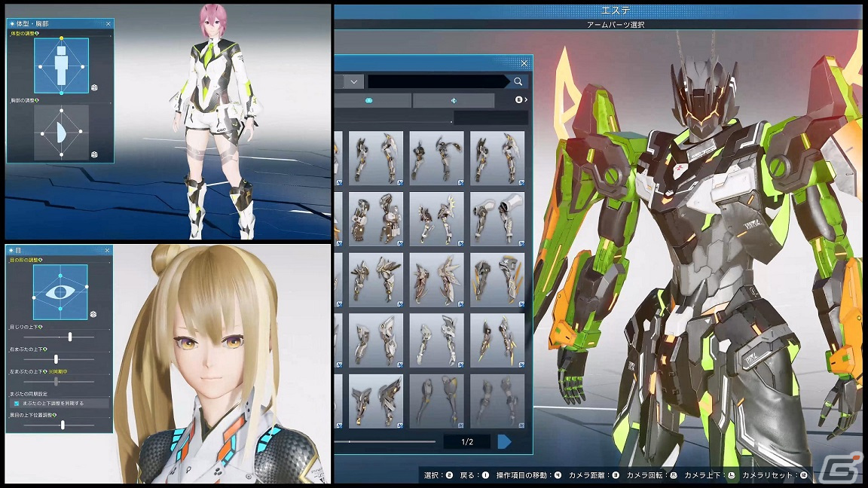Advance the tabs with the chevron arrow
The width and height of the screenshot is (868, 488).
[x=525, y=99]
